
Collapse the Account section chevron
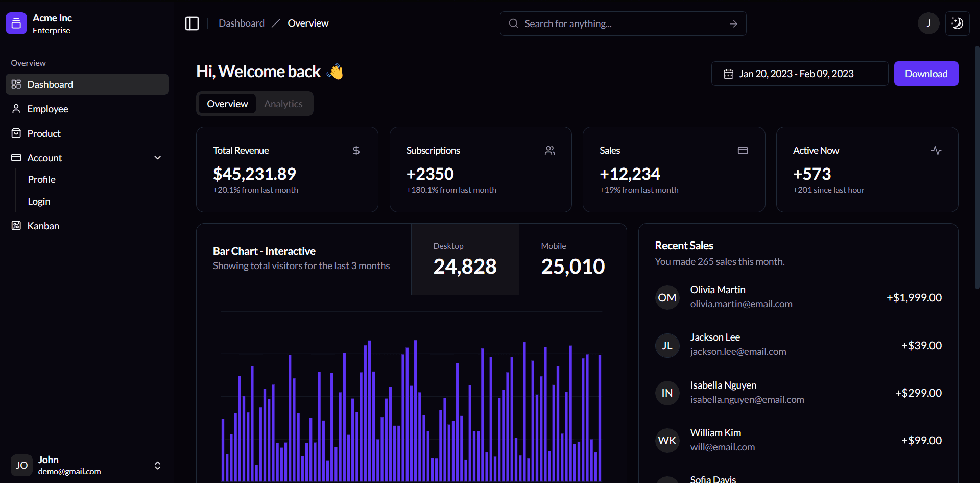158,158
